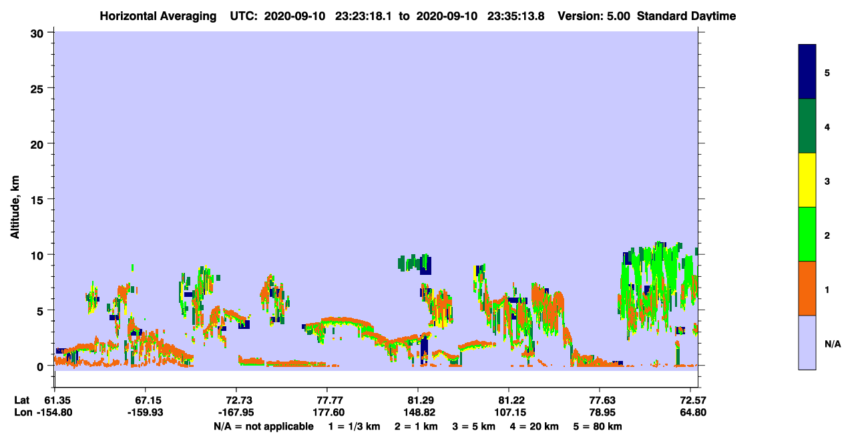Click the '3 = 5 km' legend text
Image resolution: width=868 pixels, height=445 pixels.
(x=475, y=426)
